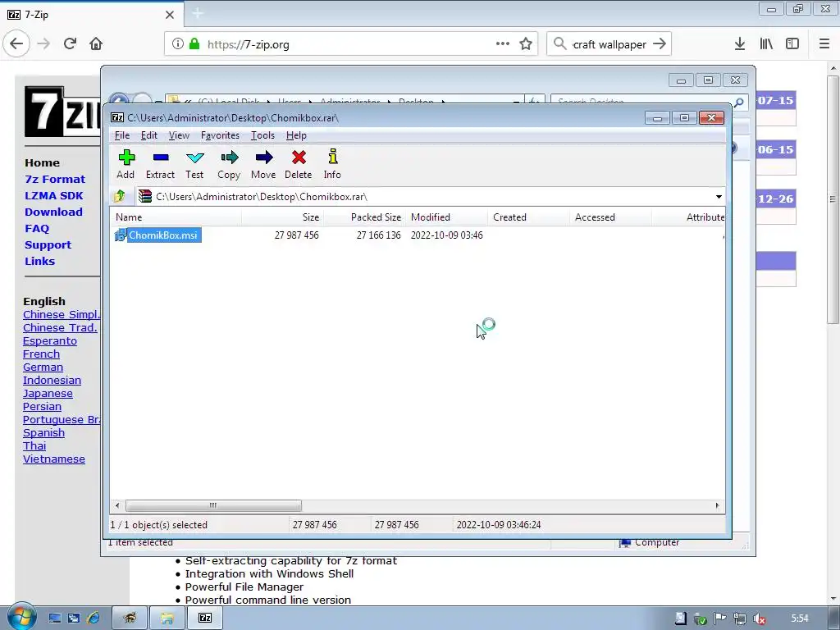Select the ChomikBox.msi file icon

(x=120, y=235)
